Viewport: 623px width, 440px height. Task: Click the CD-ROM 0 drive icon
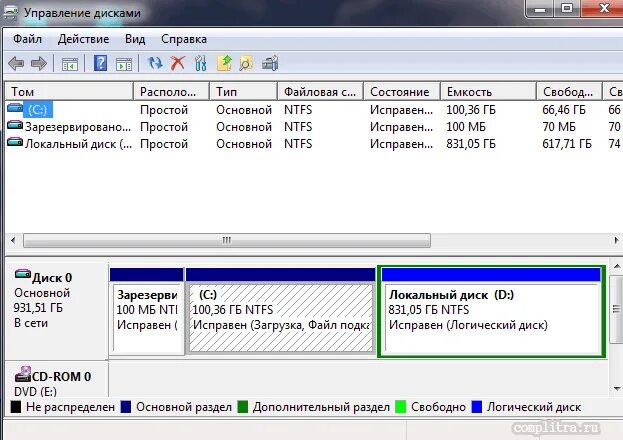23,374
